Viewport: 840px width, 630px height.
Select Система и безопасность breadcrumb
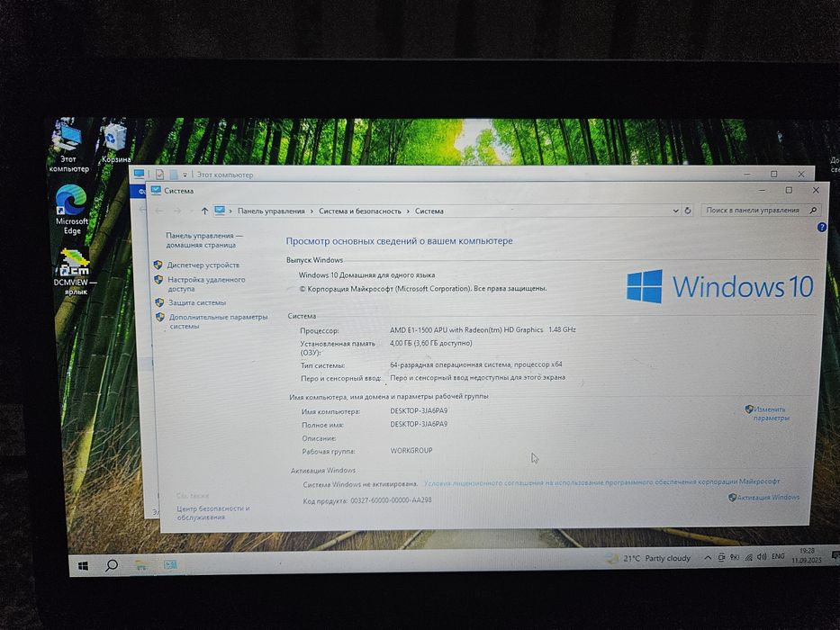click(360, 211)
